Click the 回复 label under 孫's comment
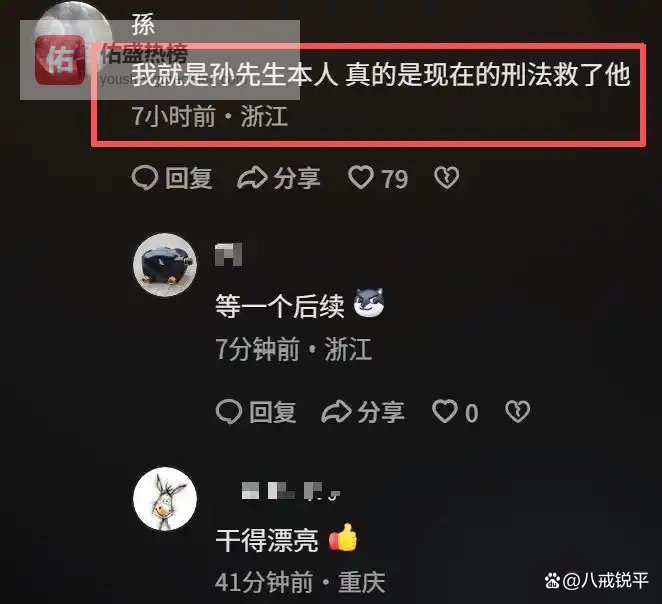Screen dimensions: 662x604 pos(189,178)
